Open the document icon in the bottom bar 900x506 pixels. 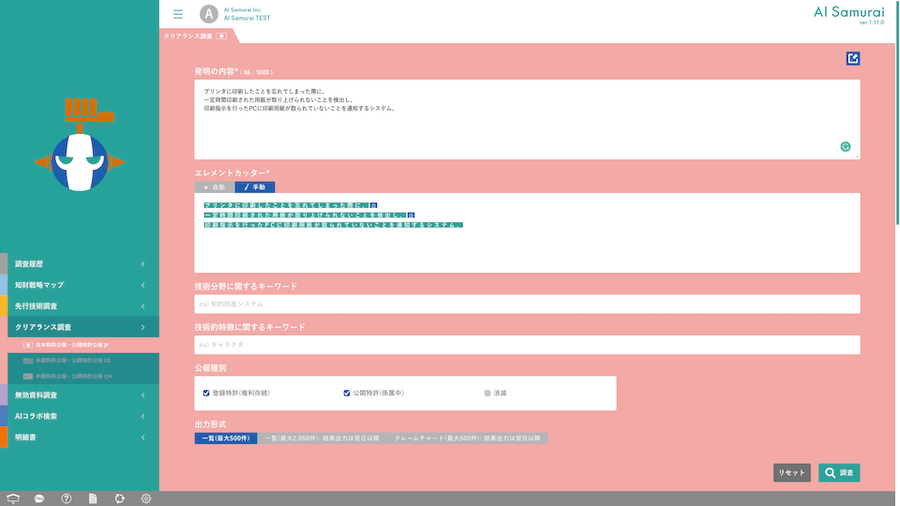(x=92, y=498)
